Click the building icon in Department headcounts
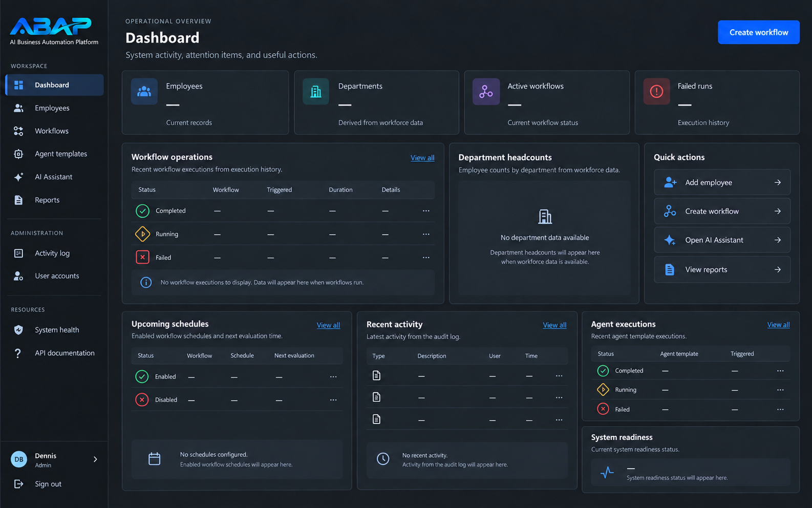Image resolution: width=812 pixels, height=508 pixels. pos(545,217)
